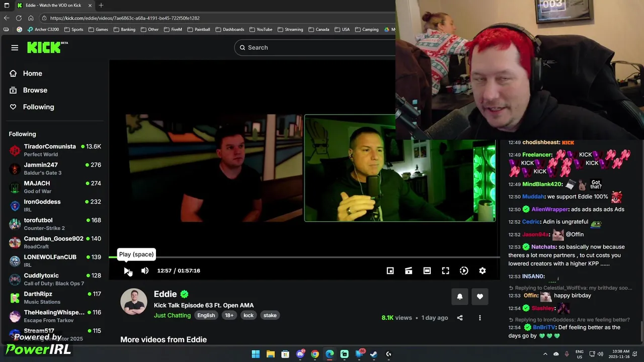Open MAJACH channel in Following list
Screen dimensions: 644x362
pos(55,187)
